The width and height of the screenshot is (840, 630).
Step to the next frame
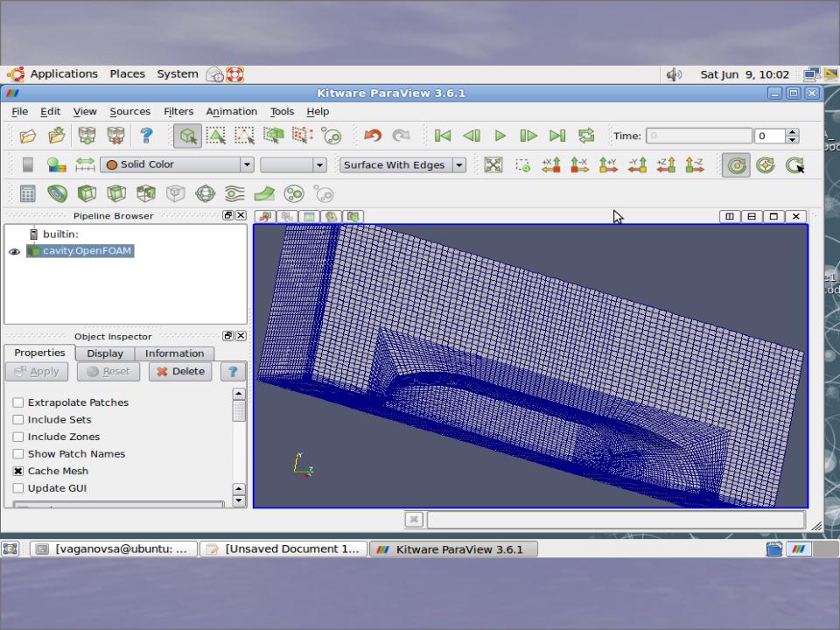[528, 136]
